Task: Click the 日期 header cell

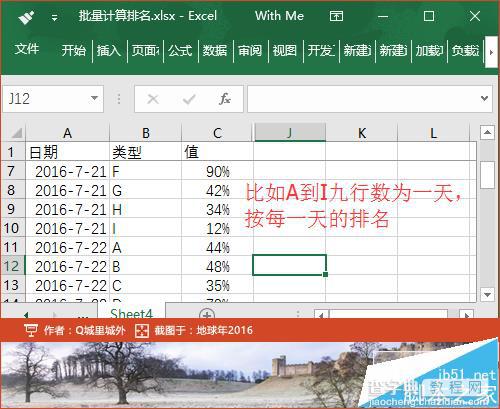Action: point(67,152)
